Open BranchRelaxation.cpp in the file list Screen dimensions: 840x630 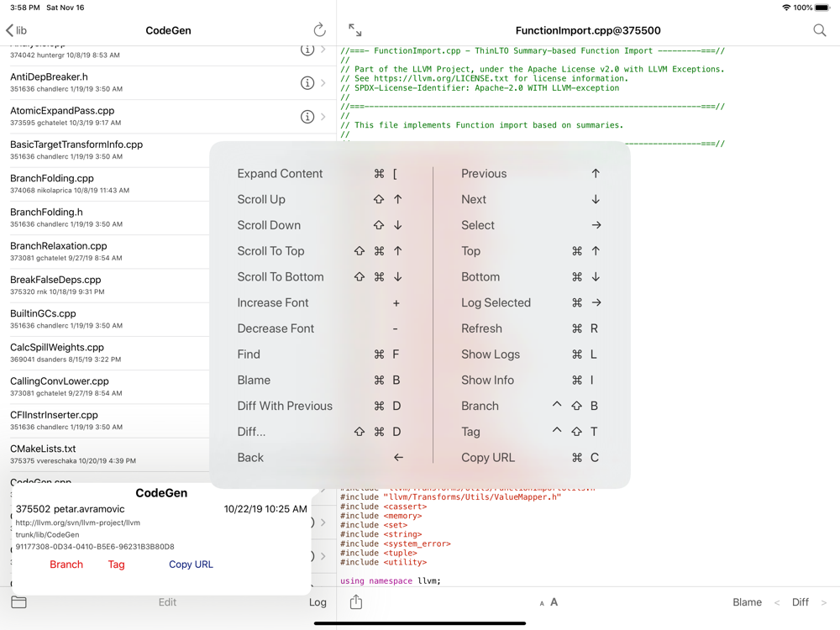coord(104,251)
